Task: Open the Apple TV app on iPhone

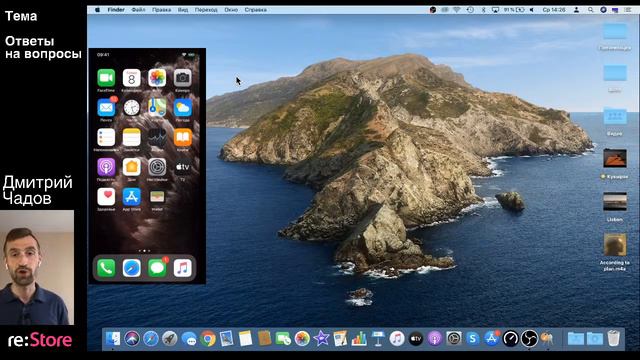Action: click(182, 167)
